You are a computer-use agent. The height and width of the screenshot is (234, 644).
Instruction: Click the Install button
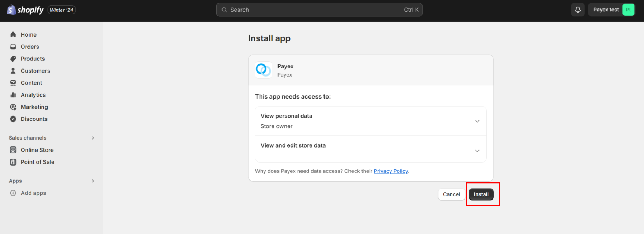[481, 194]
